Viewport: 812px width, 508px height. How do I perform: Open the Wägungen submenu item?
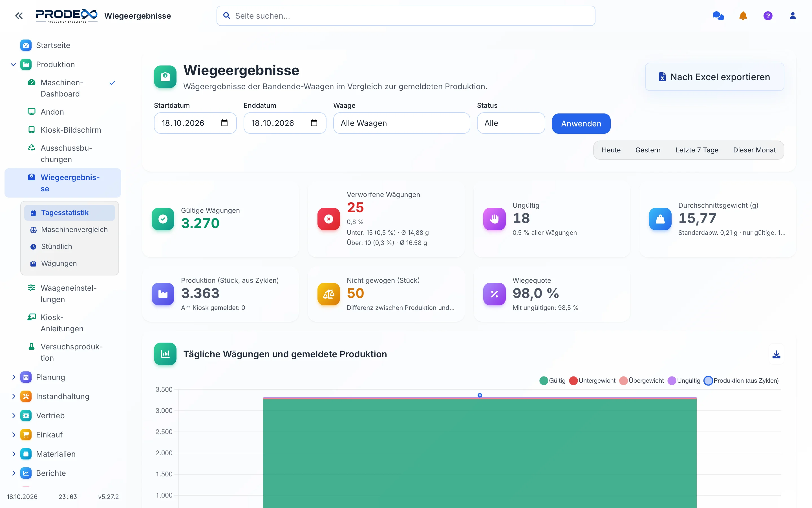coord(69,263)
